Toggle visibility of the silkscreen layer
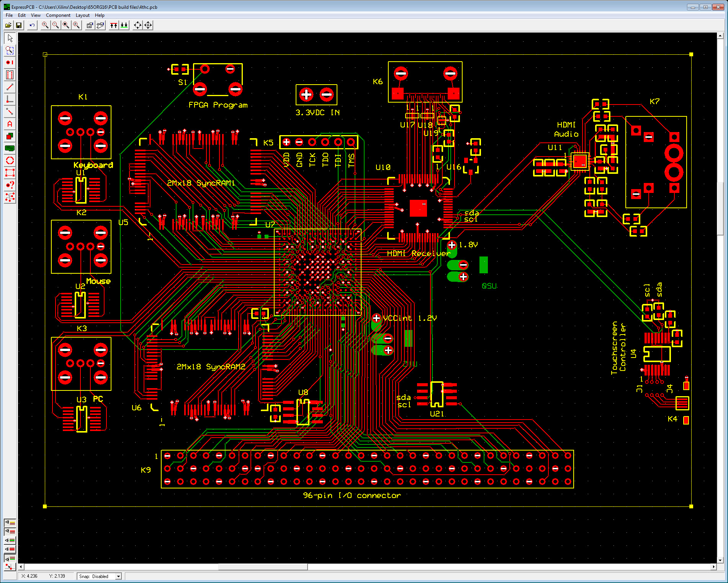Image resolution: width=728 pixels, height=583 pixels. click(x=10, y=523)
